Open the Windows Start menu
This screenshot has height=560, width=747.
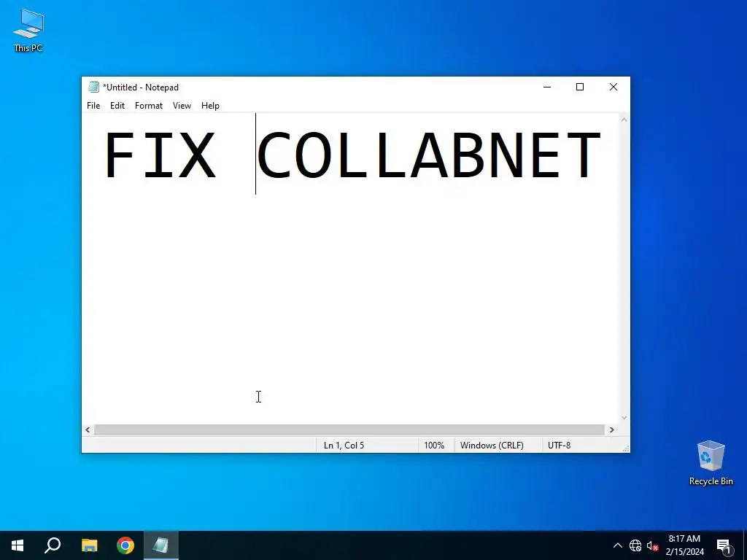18,545
